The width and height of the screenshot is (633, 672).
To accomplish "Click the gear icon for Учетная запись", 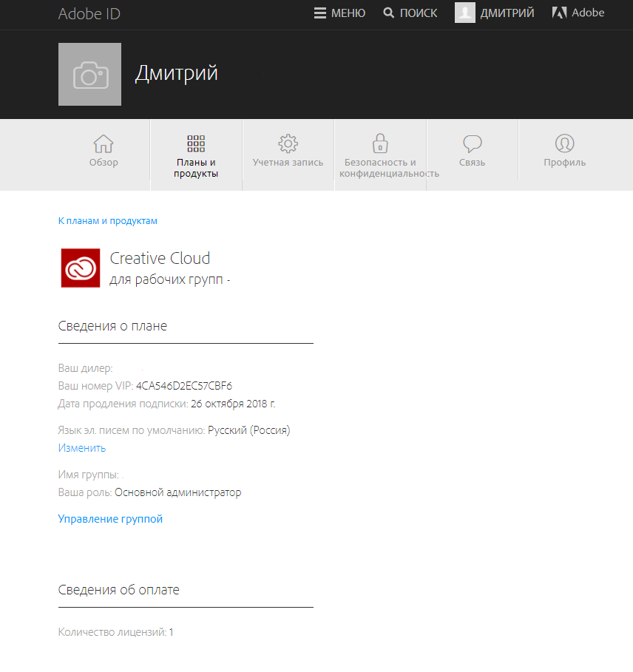I will pyautogui.click(x=288, y=143).
